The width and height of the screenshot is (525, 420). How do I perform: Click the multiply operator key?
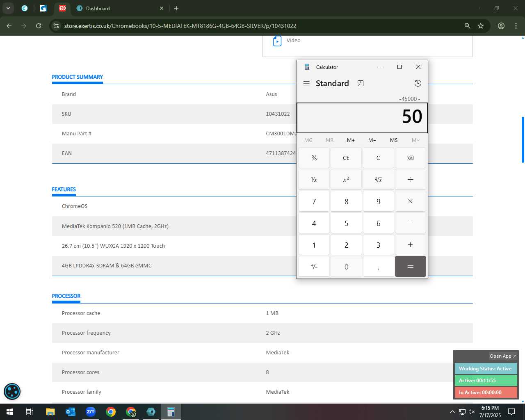pyautogui.click(x=411, y=201)
